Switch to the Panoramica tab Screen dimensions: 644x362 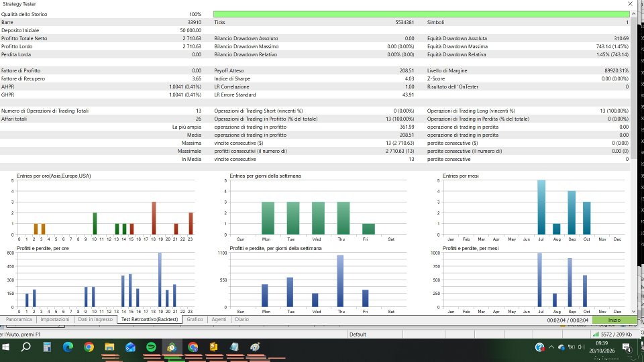(19, 319)
